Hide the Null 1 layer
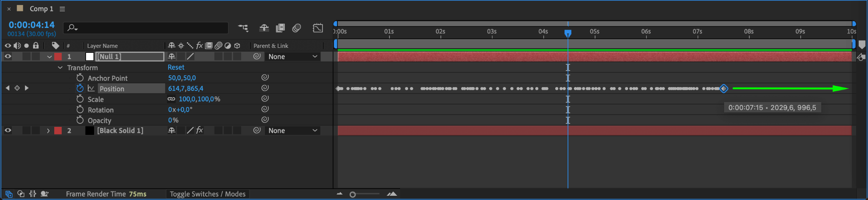The height and width of the screenshot is (200, 868). pyautogui.click(x=8, y=56)
